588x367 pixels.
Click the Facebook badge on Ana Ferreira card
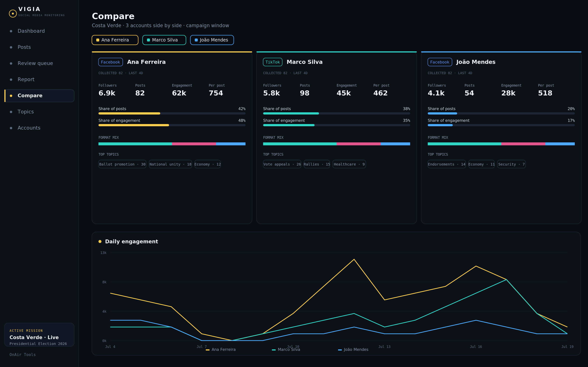pos(111,62)
